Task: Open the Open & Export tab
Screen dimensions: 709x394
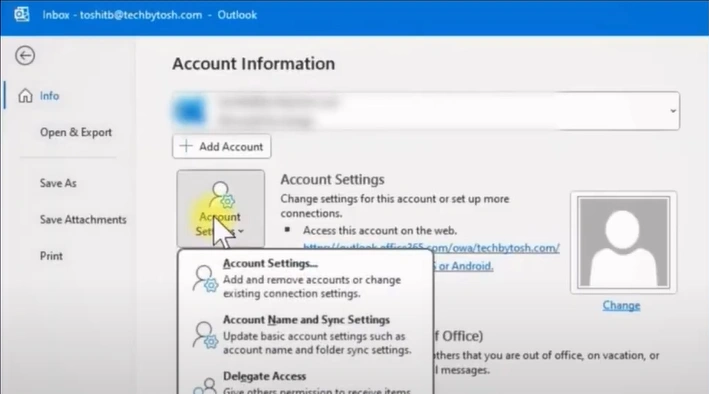Action: (76, 132)
